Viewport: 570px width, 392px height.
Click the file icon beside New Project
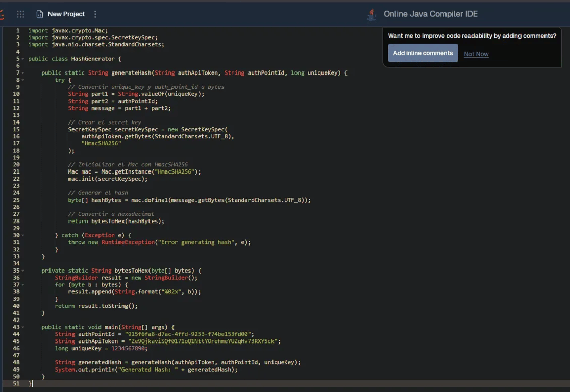40,14
